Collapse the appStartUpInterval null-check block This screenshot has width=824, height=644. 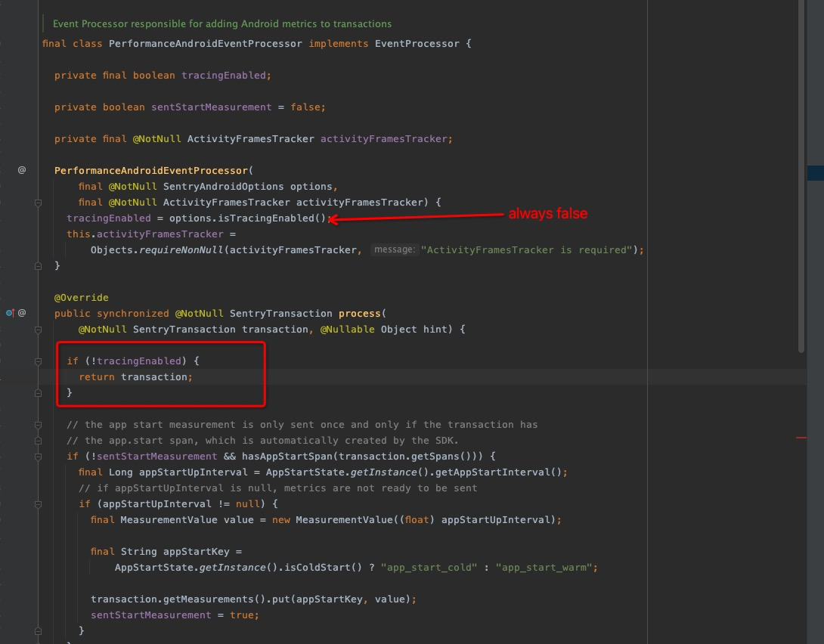tap(38, 503)
